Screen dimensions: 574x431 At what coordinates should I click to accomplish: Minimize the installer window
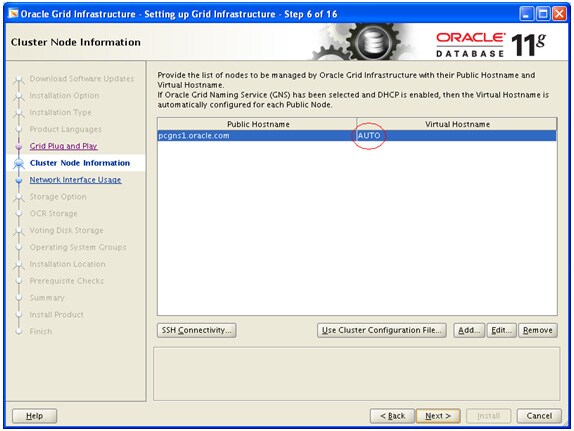click(526, 14)
